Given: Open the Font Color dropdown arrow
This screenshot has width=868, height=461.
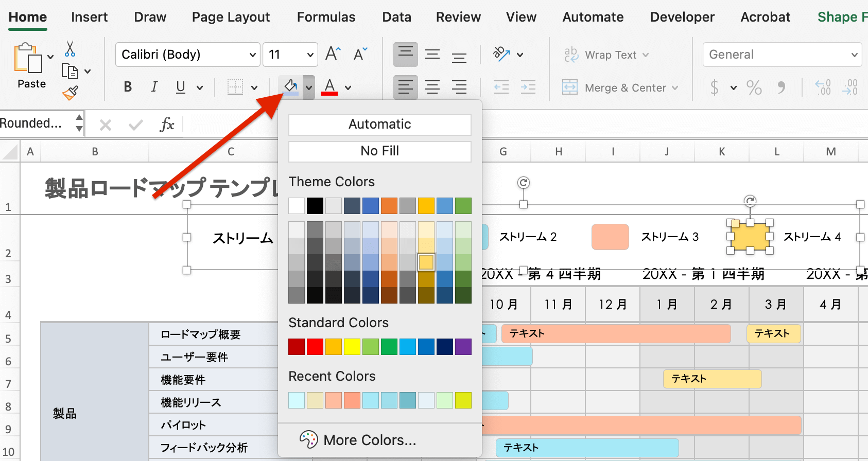Looking at the screenshot, I should click(x=348, y=87).
